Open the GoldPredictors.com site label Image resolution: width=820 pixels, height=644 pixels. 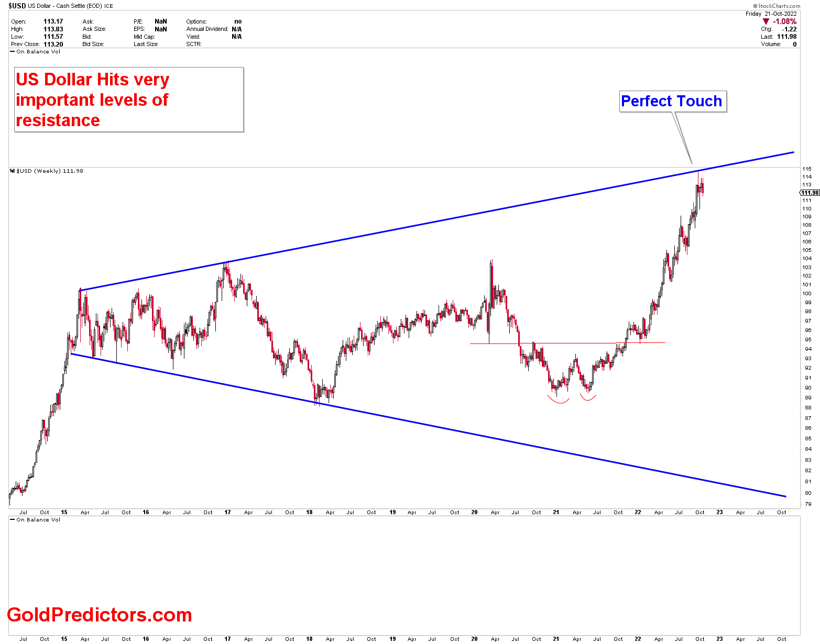(x=100, y=615)
